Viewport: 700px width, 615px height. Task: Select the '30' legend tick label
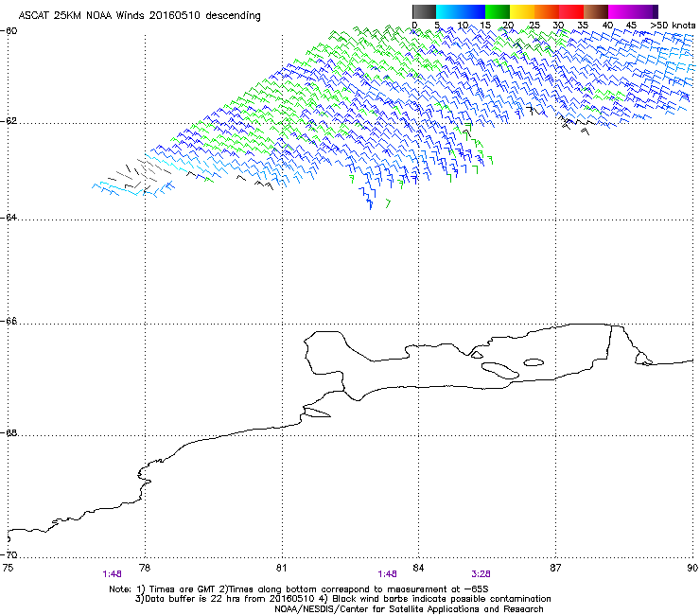coord(558,26)
